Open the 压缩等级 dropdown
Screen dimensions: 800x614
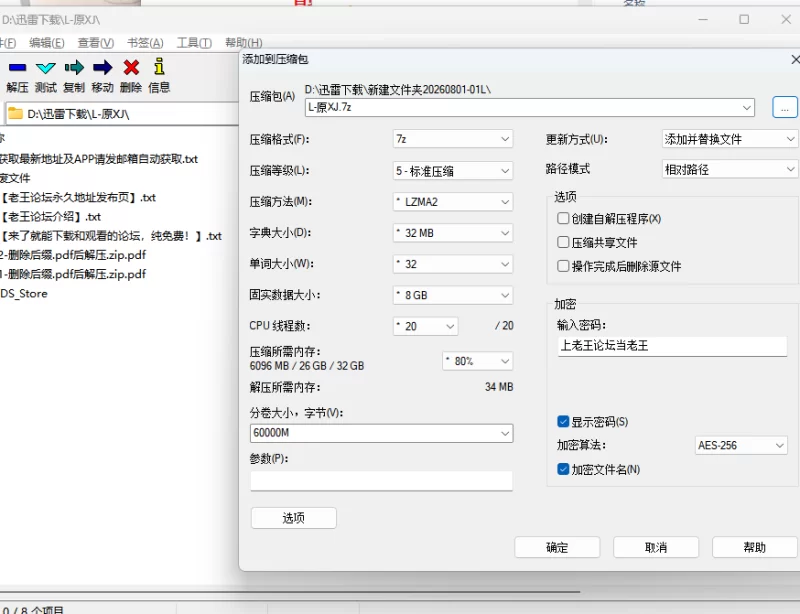pos(453,170)
